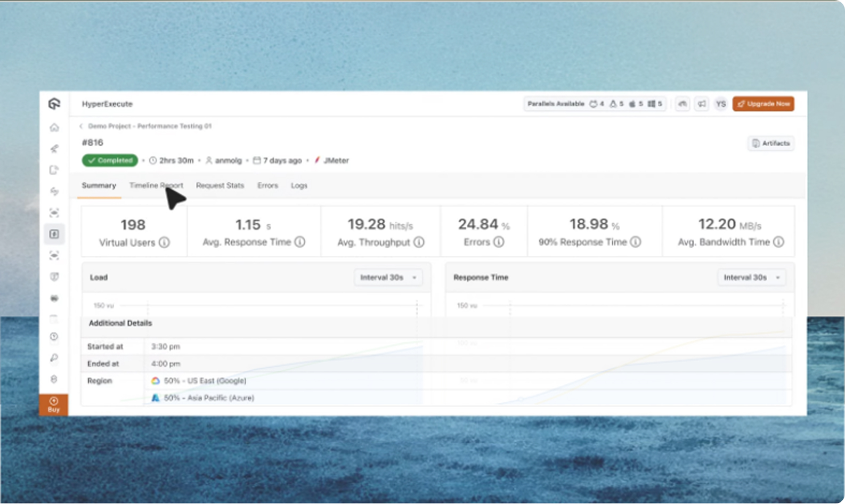Open the YS user avatar menu

tap(721, 104)
